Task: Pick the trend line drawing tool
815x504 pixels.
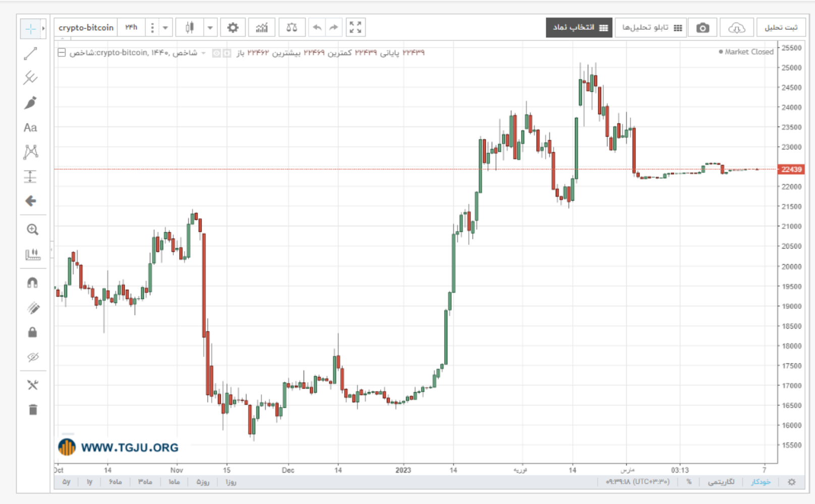Action: (30, 53)
